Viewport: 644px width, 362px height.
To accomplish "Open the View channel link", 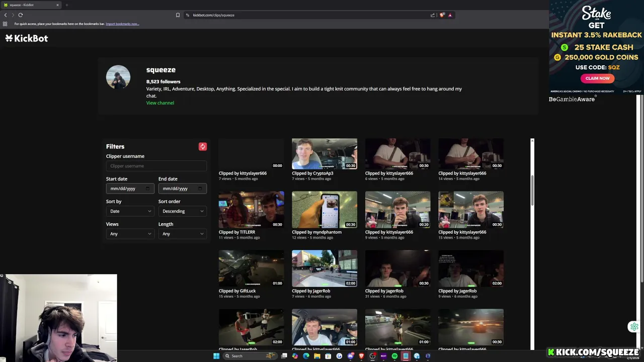I will [x=160, y=103].
